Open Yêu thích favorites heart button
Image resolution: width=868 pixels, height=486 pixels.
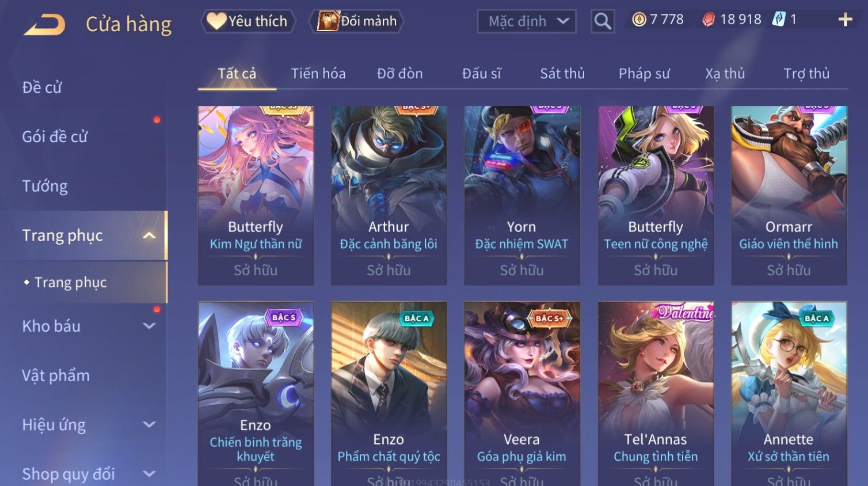click(x=248, y=21)
